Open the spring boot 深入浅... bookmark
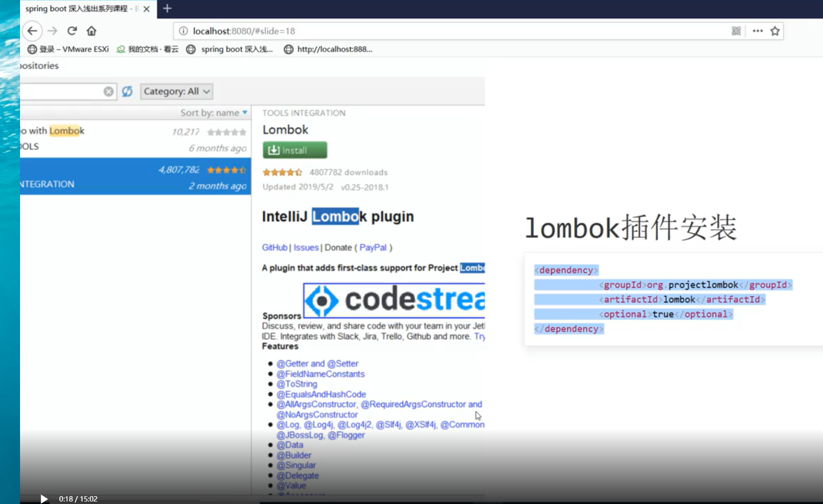Image resolution: width=823 pixels, height=504 pixels. click(x=229, y=49)
